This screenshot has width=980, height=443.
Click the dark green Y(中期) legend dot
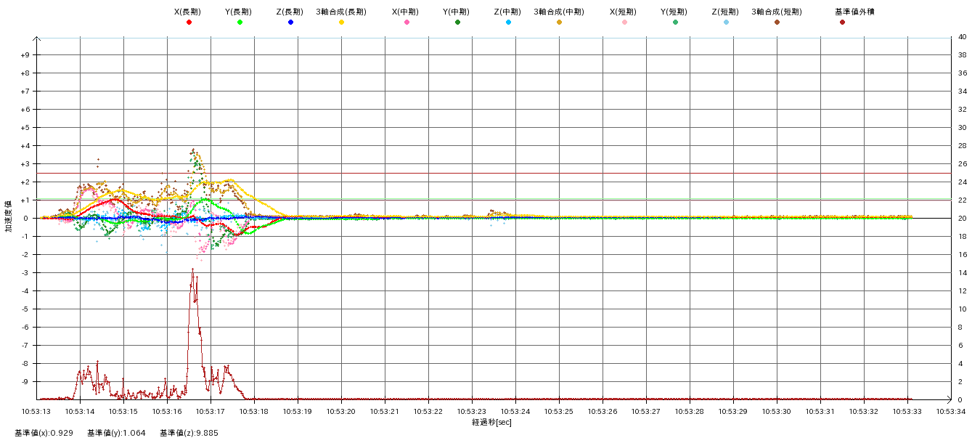tap(457, 23)
